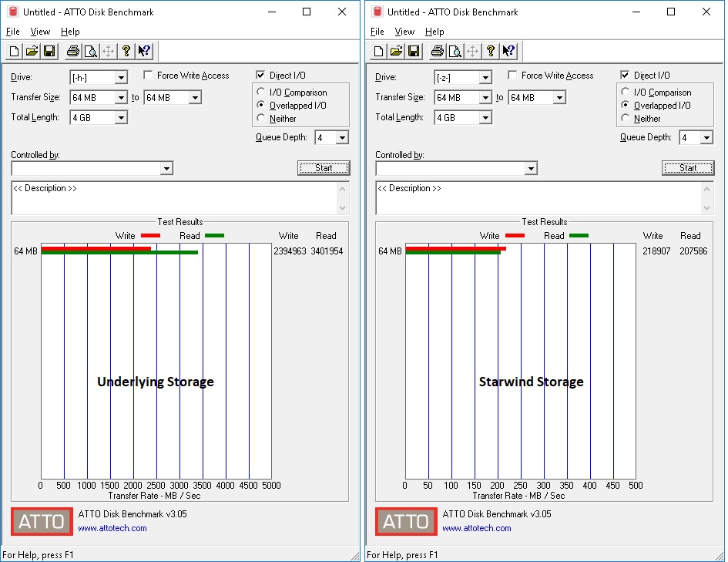Click the move arrows icon in right window toolbar
The image size is (728, 562).
coord(473,51)
